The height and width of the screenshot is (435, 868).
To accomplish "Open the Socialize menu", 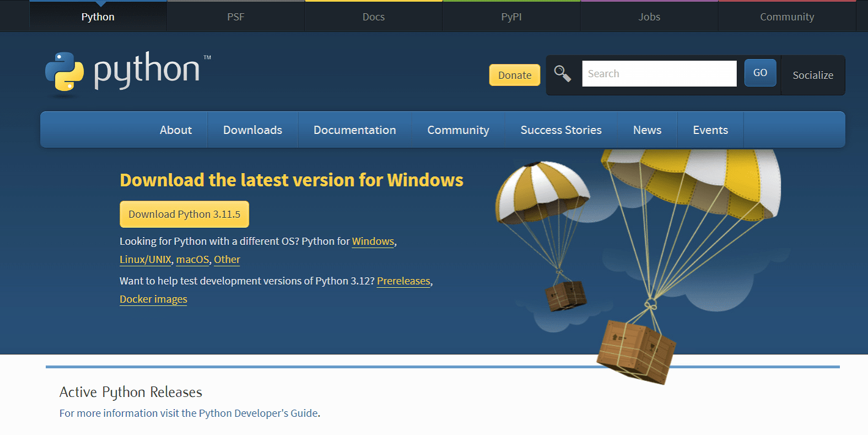I will point(812,75).
